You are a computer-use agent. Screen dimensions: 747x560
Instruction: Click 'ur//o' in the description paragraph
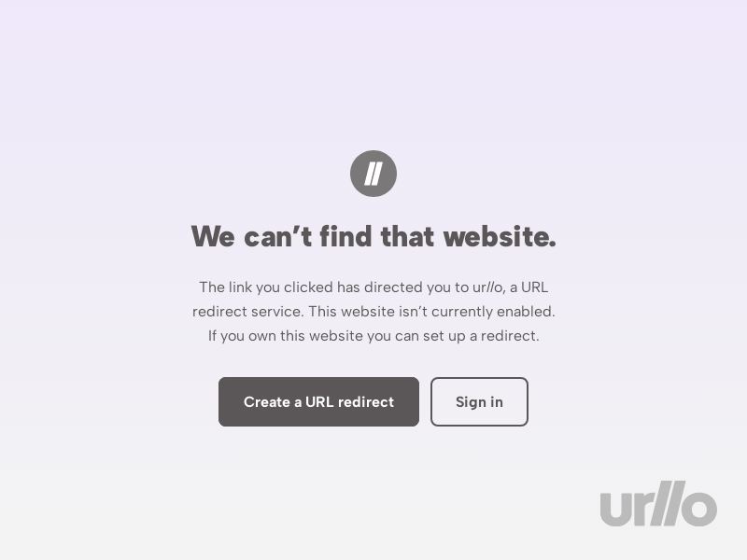click(x=487, y=287)
